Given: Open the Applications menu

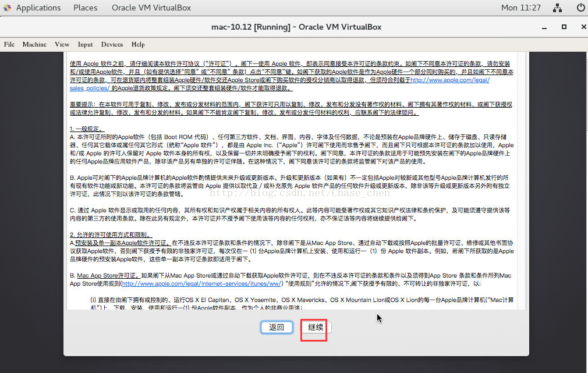Looking at the screenshot, I should tap(38, 8).
